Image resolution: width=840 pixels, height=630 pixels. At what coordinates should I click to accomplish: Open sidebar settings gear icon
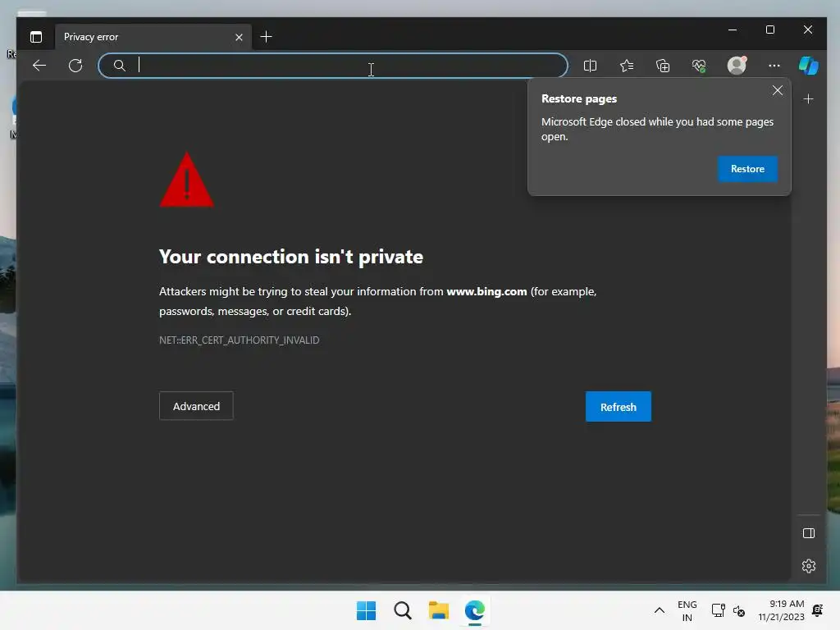[x=808, y=566]
